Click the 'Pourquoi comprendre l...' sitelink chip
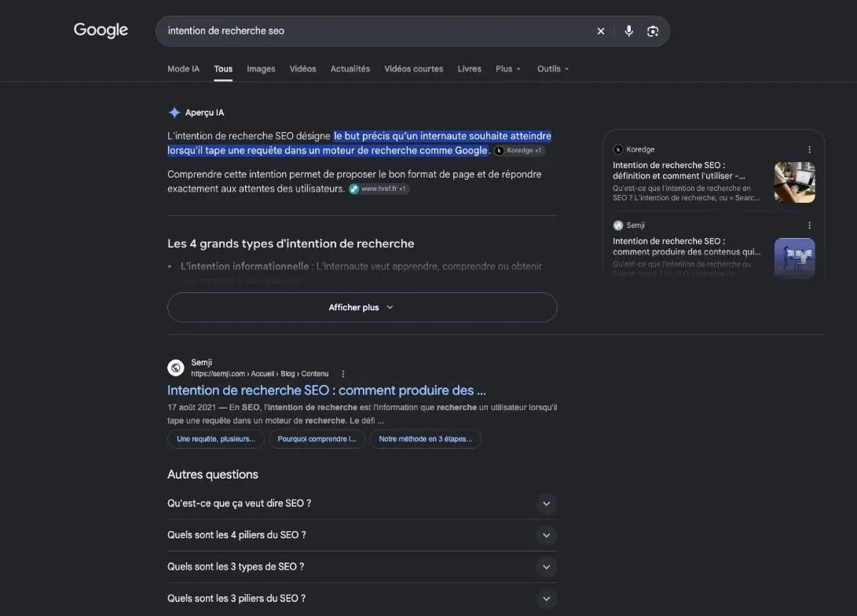 (x=317, y=439)
